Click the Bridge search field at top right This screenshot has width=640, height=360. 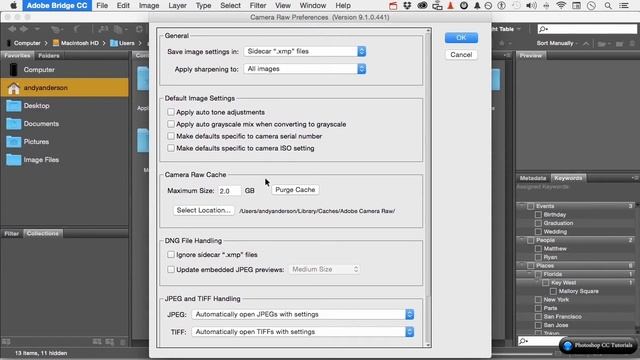point(587,29)
